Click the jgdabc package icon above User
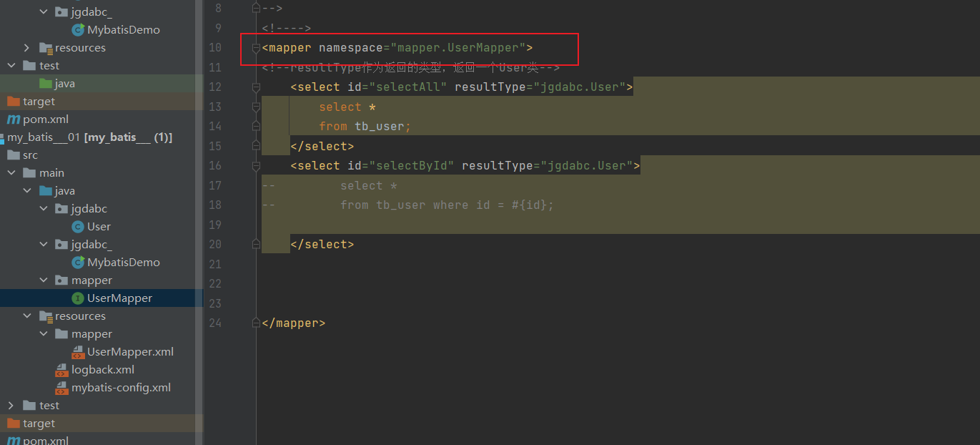 [62, 209]
